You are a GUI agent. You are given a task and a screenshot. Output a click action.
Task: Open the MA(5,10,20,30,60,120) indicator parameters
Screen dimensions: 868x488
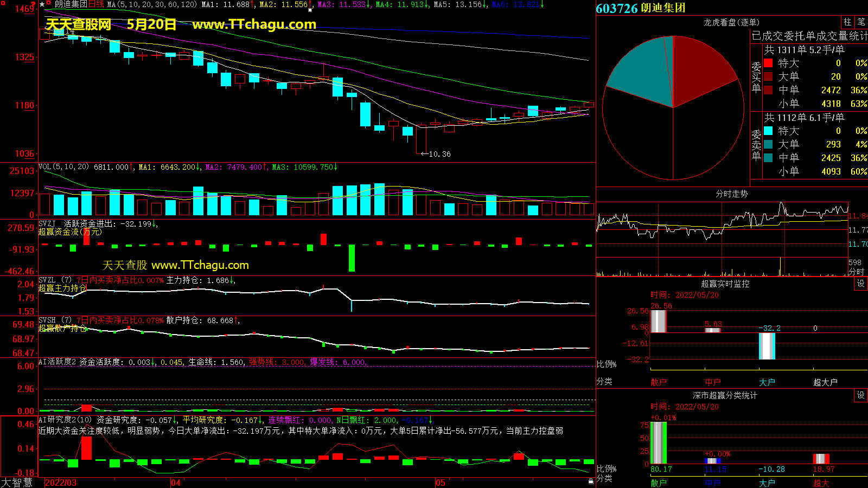coord(152,4)
